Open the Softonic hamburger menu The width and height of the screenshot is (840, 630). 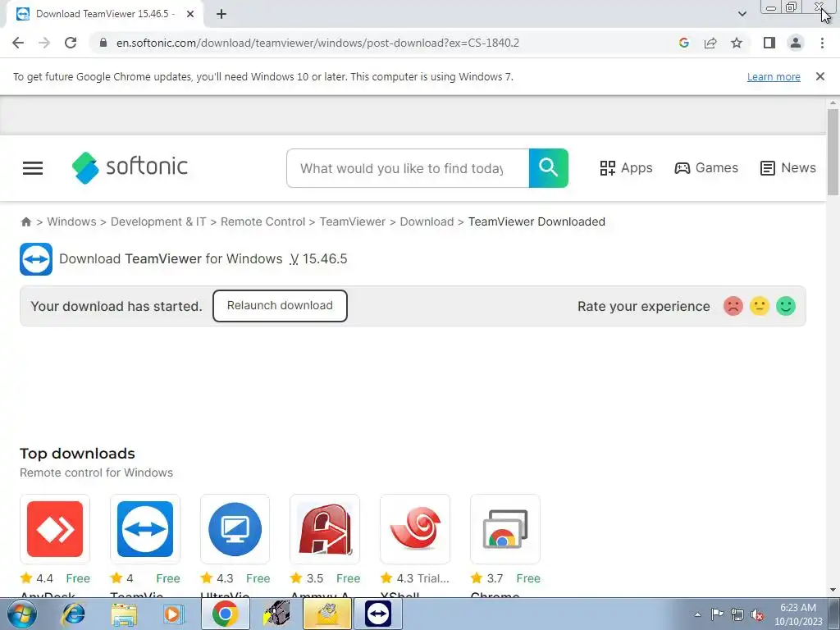(33, 168)
